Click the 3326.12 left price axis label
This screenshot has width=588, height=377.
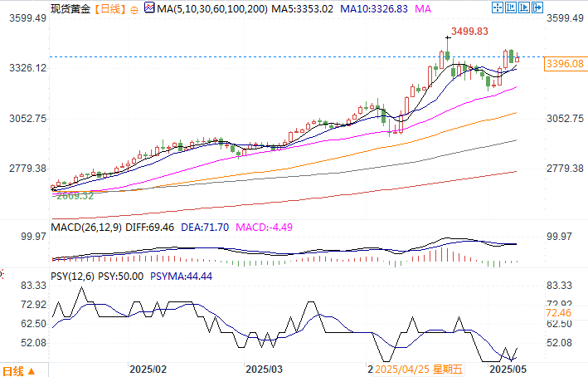pos(27,68)
